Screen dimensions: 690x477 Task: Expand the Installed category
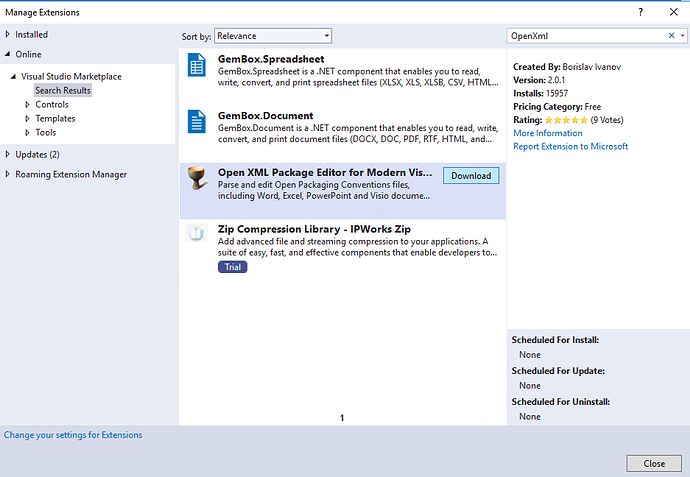9,35
